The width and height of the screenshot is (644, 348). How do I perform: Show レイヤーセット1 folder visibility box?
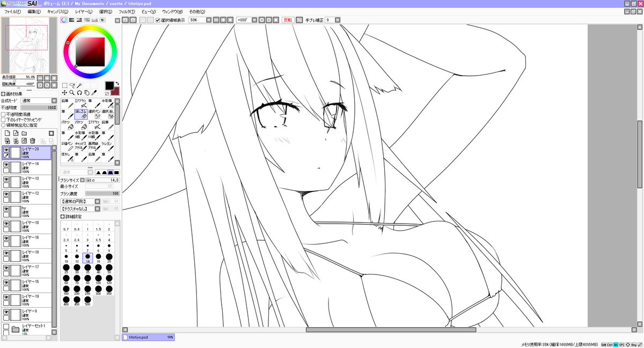click(x=6, y=326)
